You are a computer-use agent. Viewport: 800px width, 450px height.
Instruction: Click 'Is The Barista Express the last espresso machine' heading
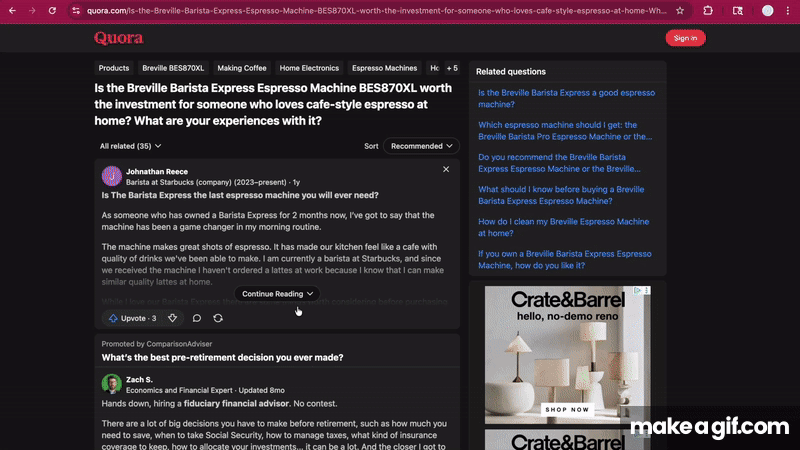240,195
